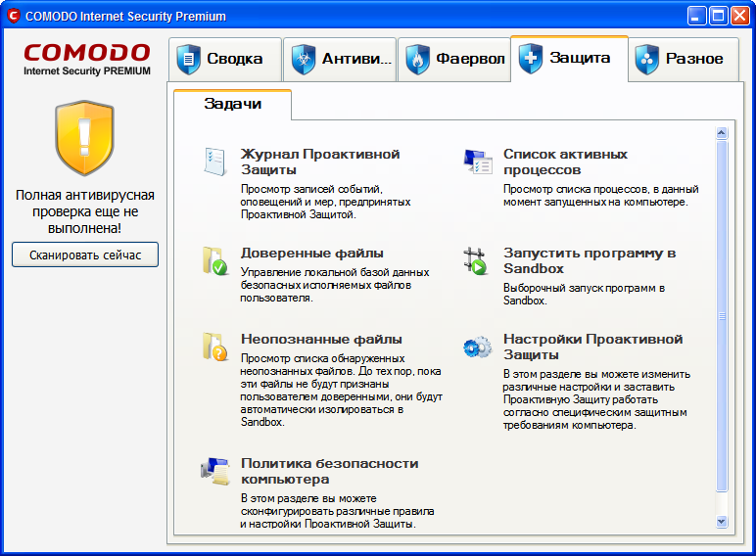Open Журнал Проактивной Защиты link
756x556 pixels.
point(320,162)
